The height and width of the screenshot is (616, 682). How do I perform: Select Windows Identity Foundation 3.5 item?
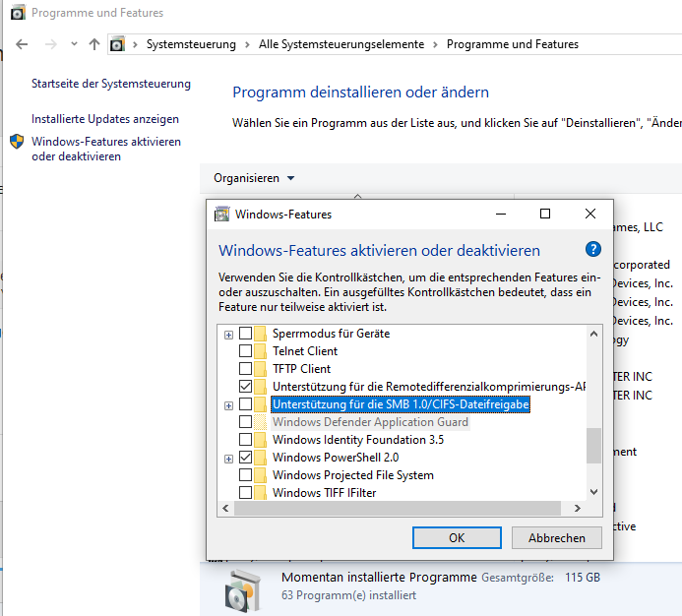358,440
